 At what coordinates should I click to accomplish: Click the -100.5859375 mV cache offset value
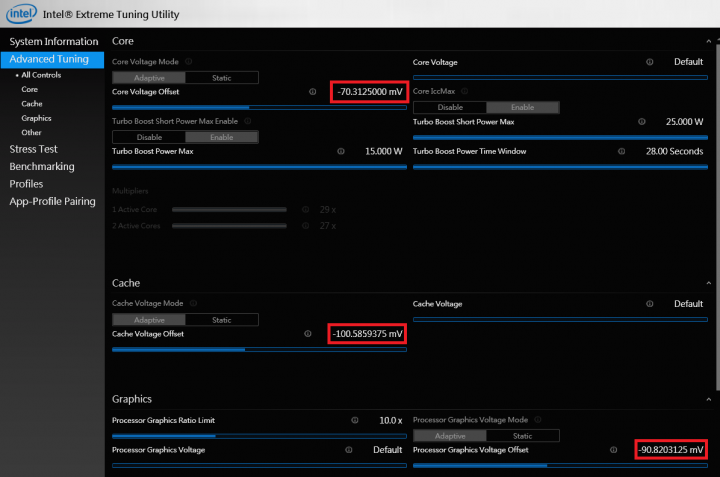(x=367, y=334)
